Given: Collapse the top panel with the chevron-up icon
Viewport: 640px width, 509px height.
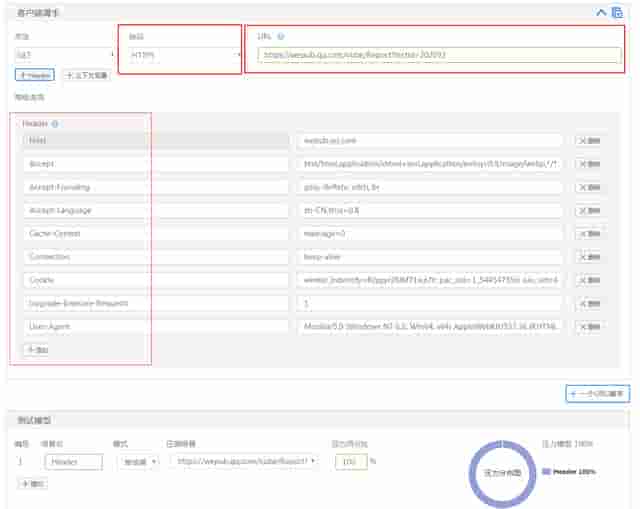Looking at the screenshot, I should click(601, 12).
